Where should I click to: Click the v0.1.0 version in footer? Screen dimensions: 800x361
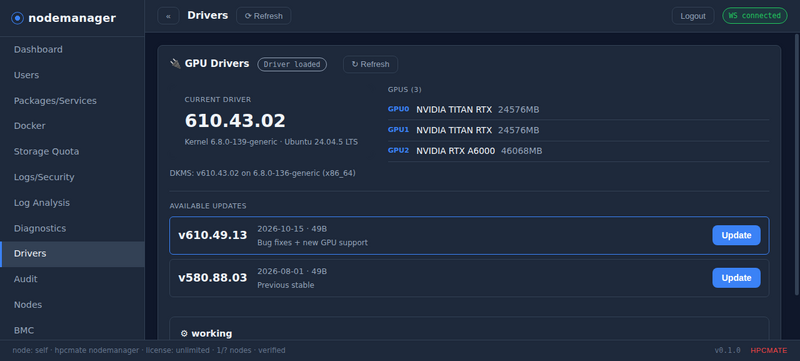727,350
